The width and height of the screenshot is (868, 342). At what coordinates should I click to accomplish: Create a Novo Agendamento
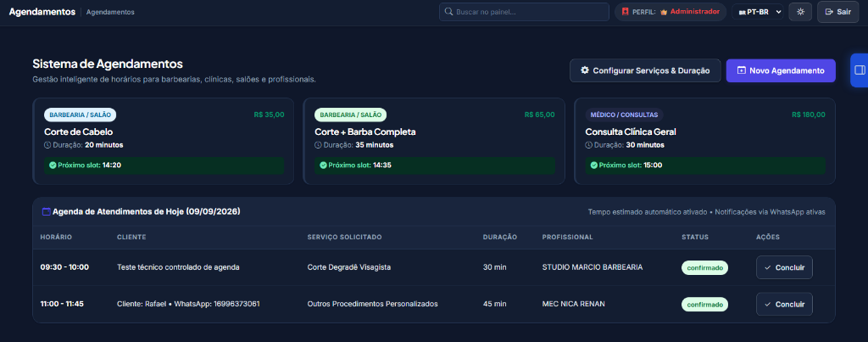point(781,70)
